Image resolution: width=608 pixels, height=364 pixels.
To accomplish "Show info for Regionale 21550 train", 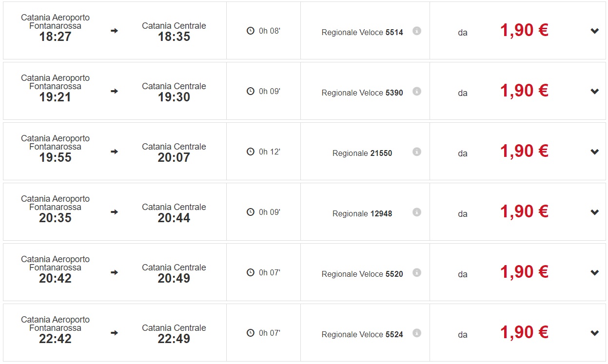I will tap(416, 152).
